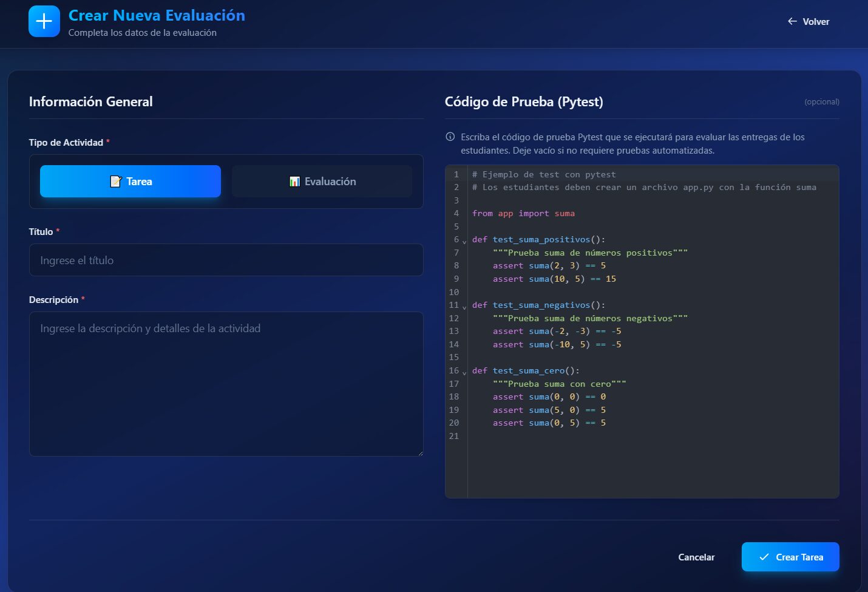Image resolution: width=868 pixels, height=592 pixels.
Task: Click the notepad icon in Tarea button
Action: (x=115, y=182)
